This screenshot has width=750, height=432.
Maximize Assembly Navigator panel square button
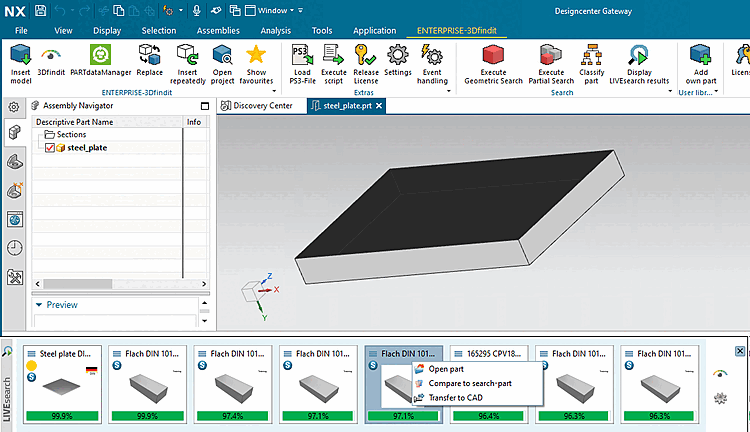click(x=205, y=106)
